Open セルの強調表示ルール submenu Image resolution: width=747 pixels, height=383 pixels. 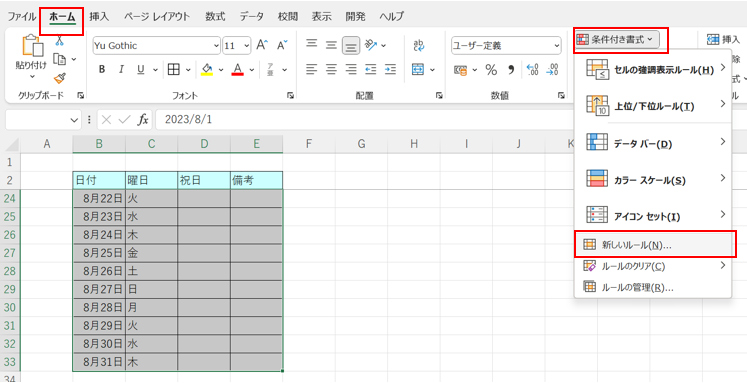pos(653,71)
